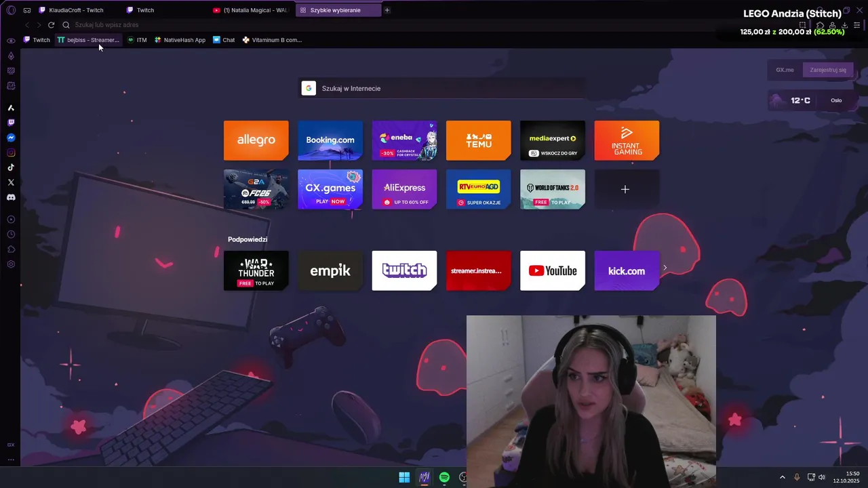The height and width of the screenshot is (488, 868).
Task: Open the NativeHash App bookmark
Action: click(x=180, y=40)
